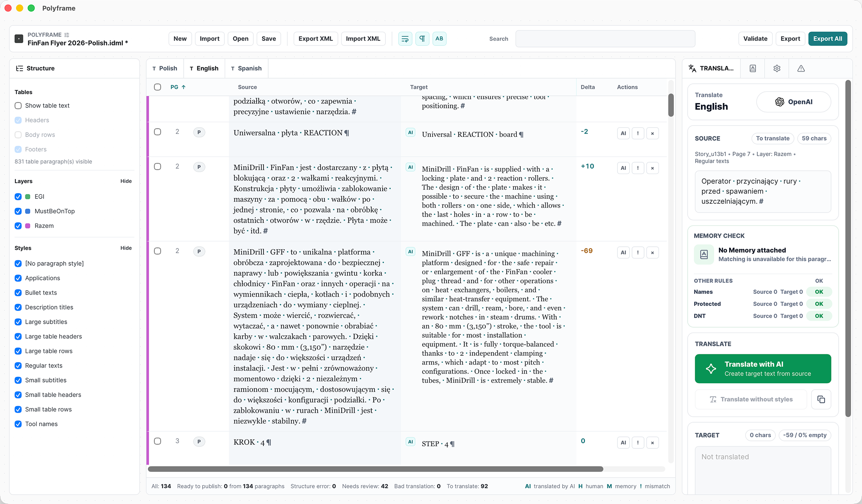The height and width of the screenshot is (504, 862).
Task: Uncheck the Applications style
Action: [18, 278]
